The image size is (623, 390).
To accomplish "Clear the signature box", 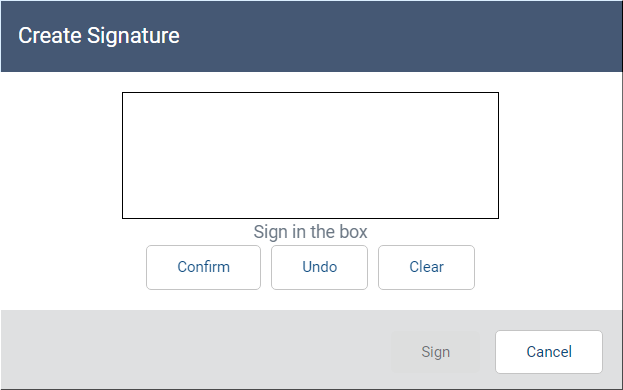I will pyautogui.click(x=426, y=267).
